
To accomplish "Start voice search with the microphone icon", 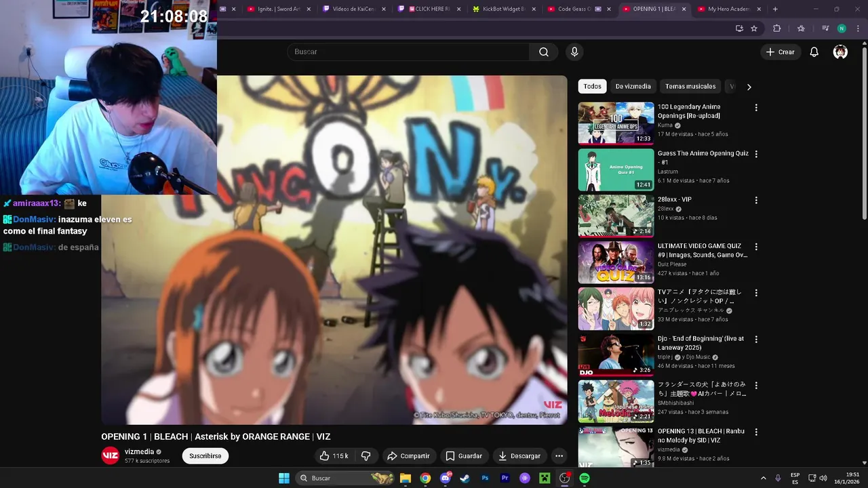I will [x=574, y=52].
